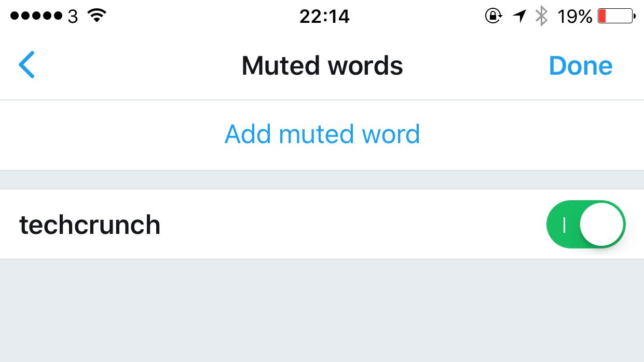Image resolution: width=644 pixels, height=362 pixels.
Task: Open the Add muted word link
Action: [322, 134]
